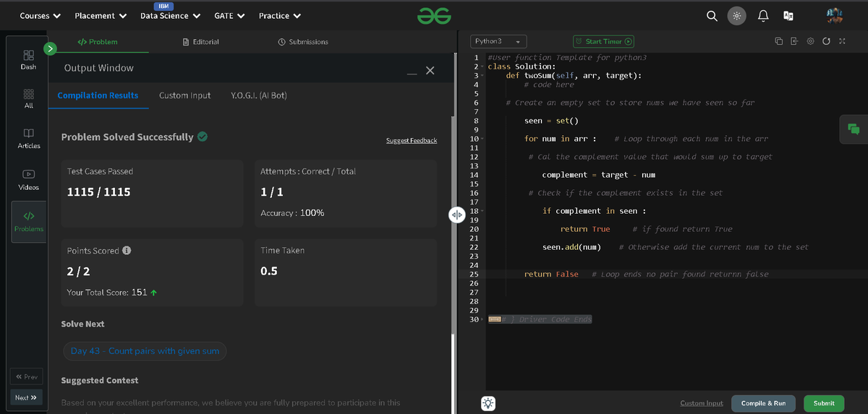Open the Data Science dropdown
This screenshot has height=414, width=868.
pos(170,16)
